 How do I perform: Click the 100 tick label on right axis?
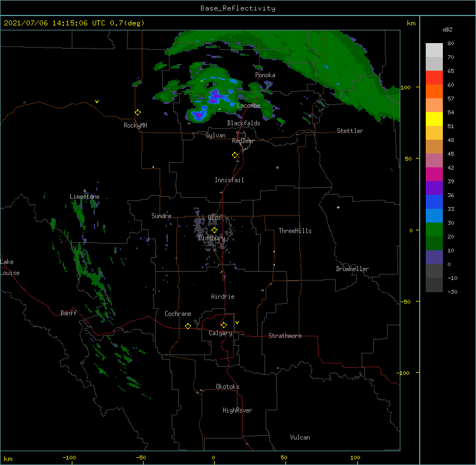405,87
